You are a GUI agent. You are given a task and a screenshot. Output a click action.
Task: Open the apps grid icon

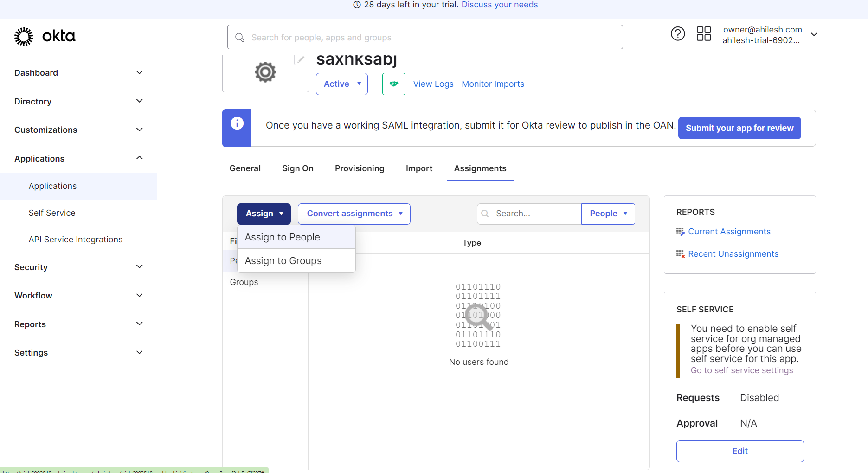704,34
